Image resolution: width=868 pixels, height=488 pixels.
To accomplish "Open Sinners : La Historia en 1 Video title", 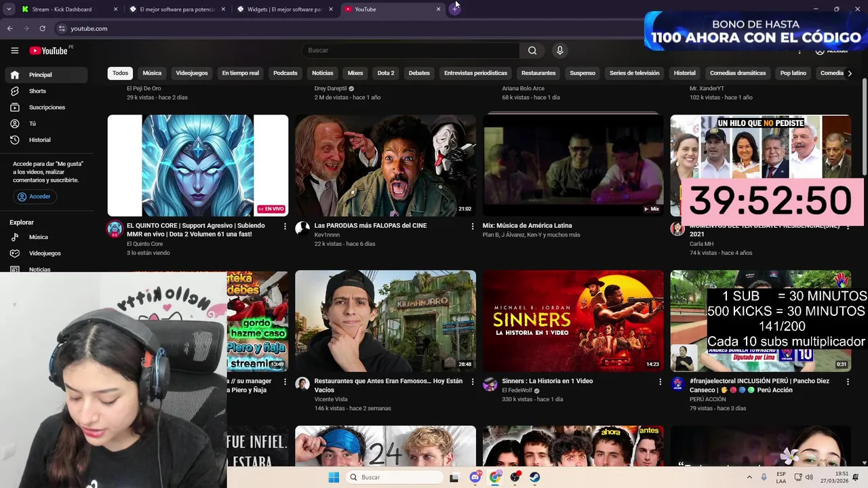I will pos(547,381).
